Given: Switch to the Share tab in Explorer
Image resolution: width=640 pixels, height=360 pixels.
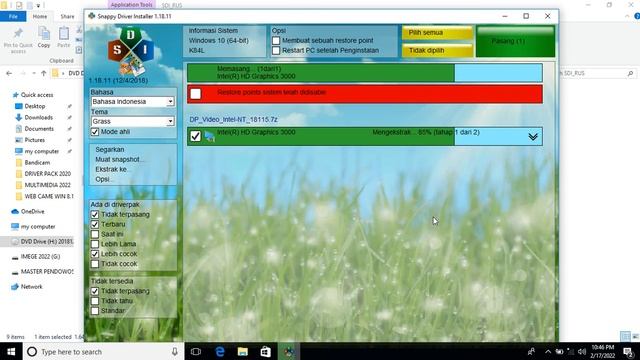Looking at the screenshot, I should coord(67,16).
